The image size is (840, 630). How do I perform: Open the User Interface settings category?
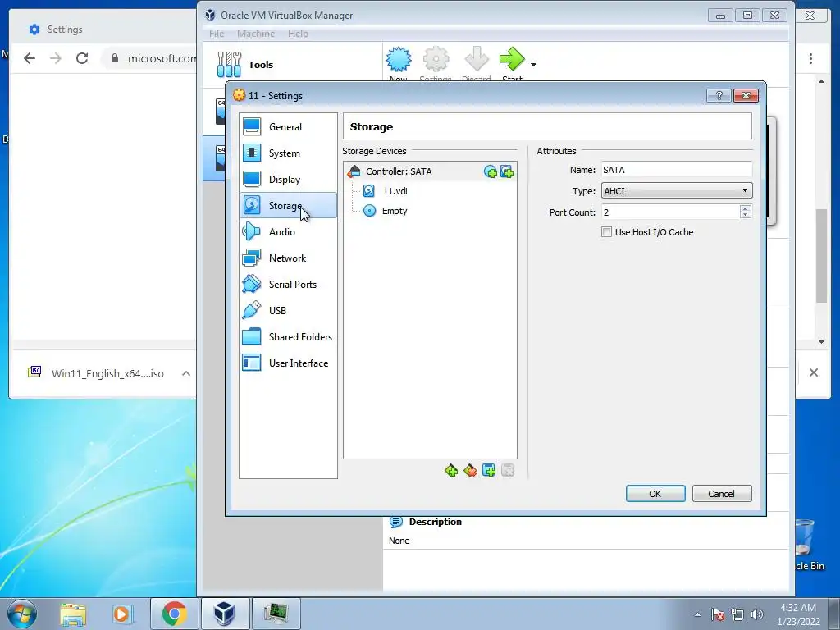pos(288,363)
